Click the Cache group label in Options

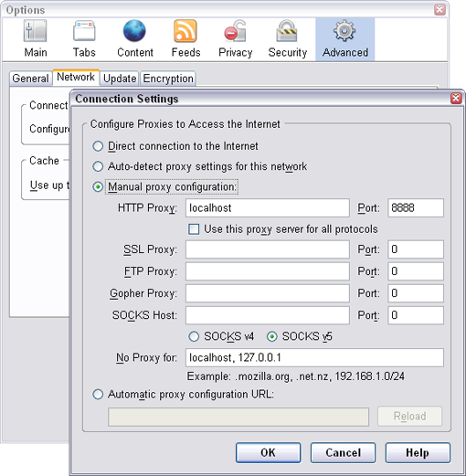[x=44, y=161]
